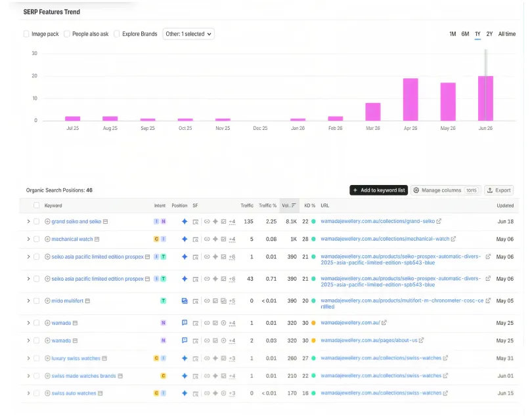Select the 1Y time range

477,34
